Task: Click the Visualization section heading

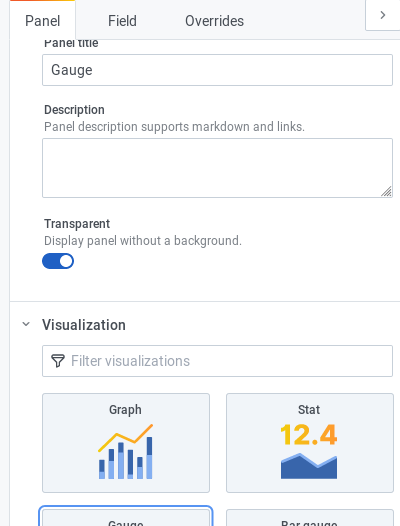Action: (x=84, y=325)
